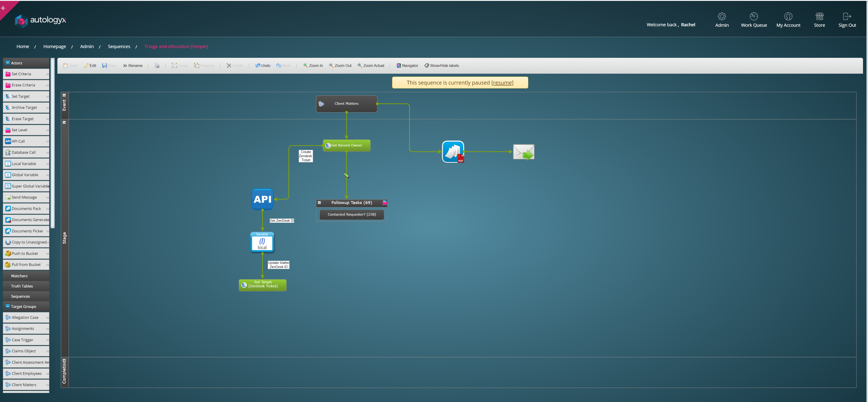The height and width of the screenshot is (402, 868).
Task: Select Archive Target actor
Action: (26, 107)
